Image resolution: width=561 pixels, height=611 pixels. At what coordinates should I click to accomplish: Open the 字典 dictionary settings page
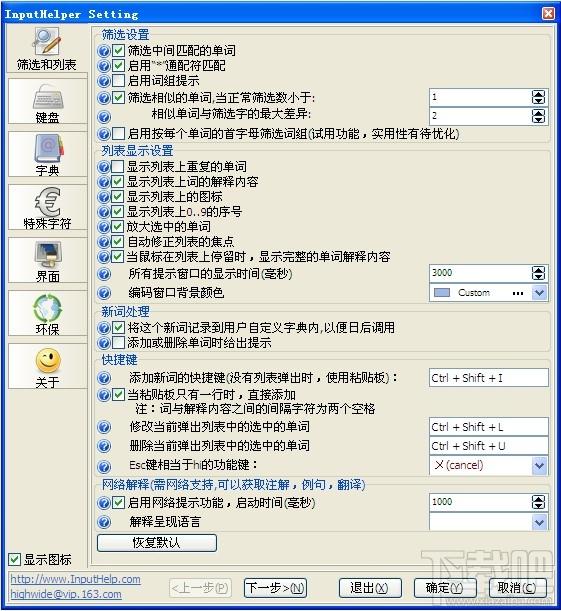48,155
